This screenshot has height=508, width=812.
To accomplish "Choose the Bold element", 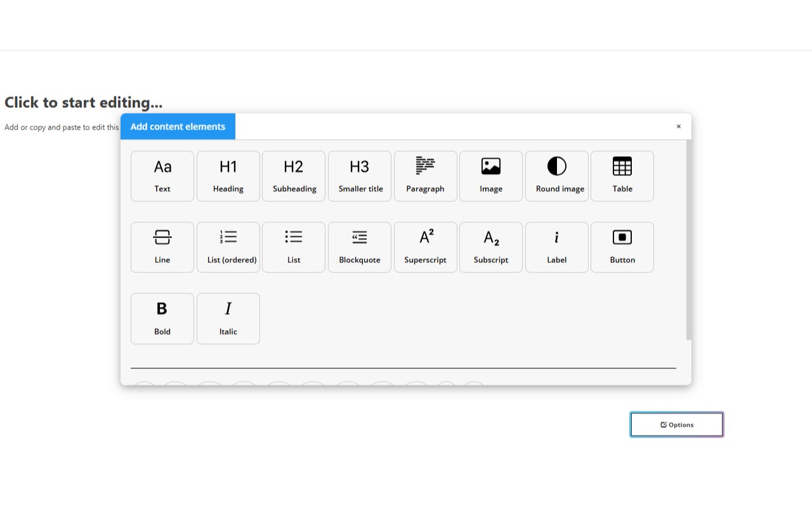I will 162,319.
